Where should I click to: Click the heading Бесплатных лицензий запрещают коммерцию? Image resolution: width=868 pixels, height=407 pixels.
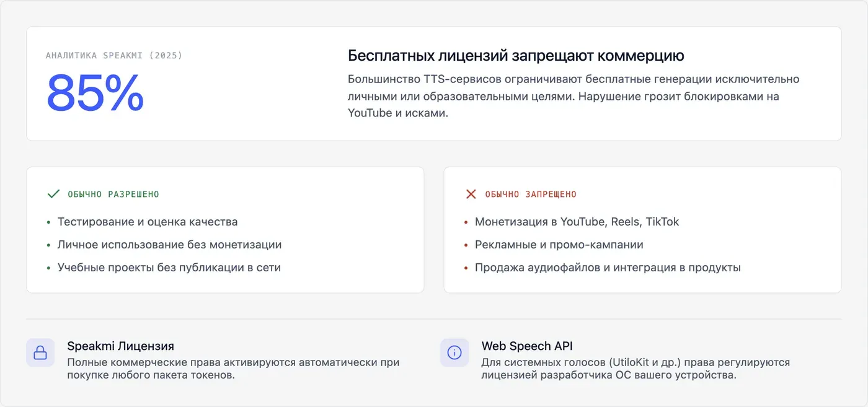pos(516,56)
